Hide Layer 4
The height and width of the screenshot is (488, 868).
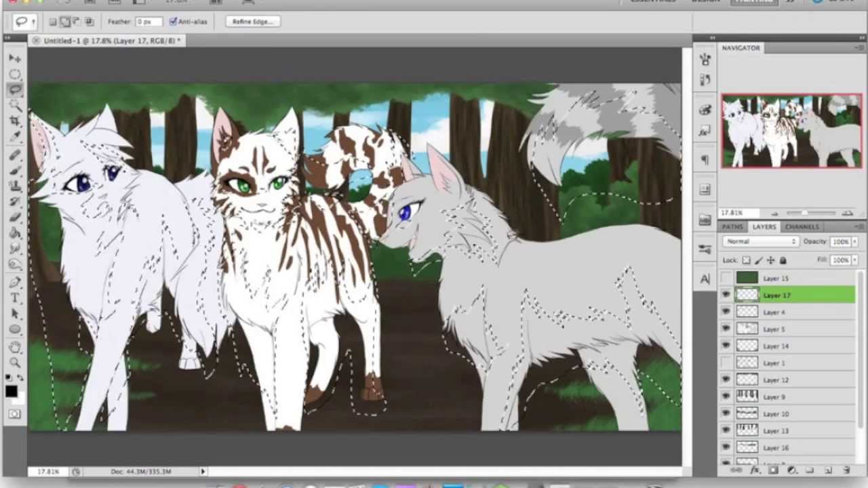(x=726, y=312)
